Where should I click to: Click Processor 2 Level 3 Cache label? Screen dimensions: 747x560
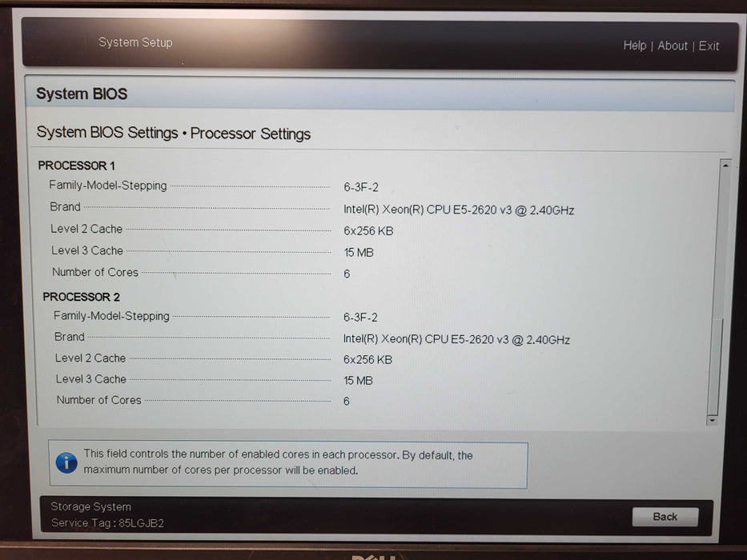click(91, 379)
